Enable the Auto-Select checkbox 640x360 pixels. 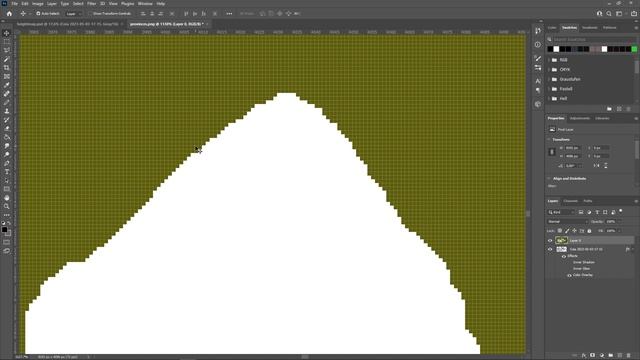click(38, 13)
